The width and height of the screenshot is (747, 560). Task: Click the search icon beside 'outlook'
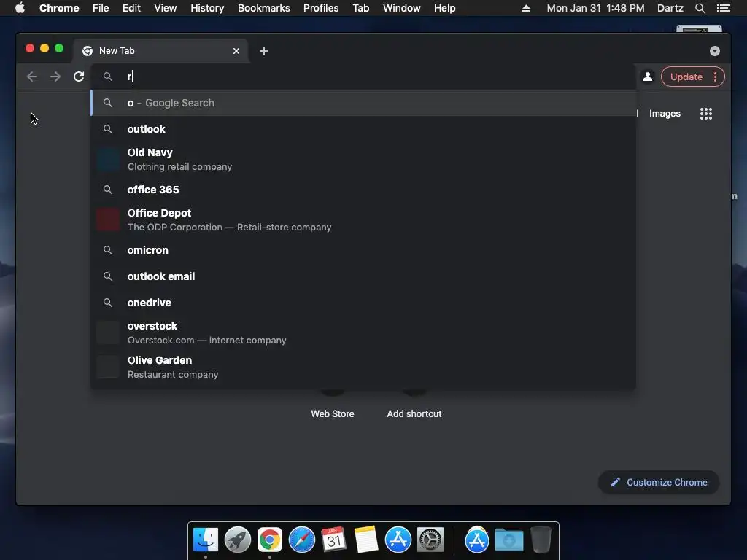coord(108,129)
